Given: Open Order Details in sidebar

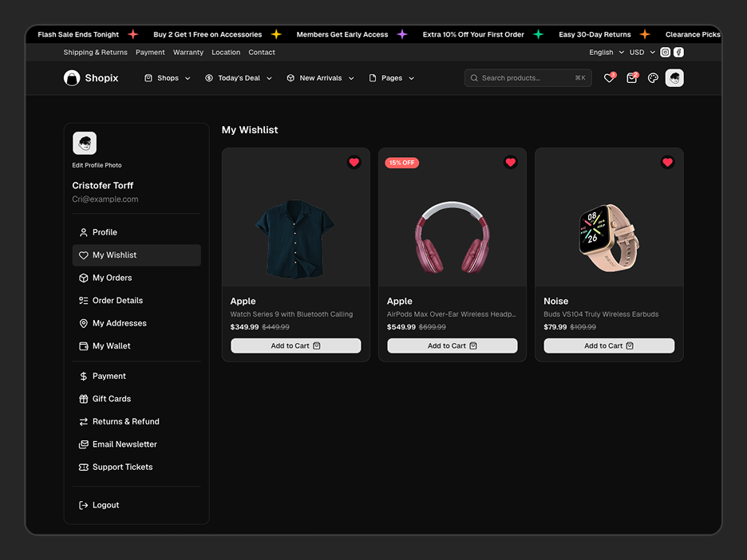Looking at the screenshot, I should coord(136,301).
